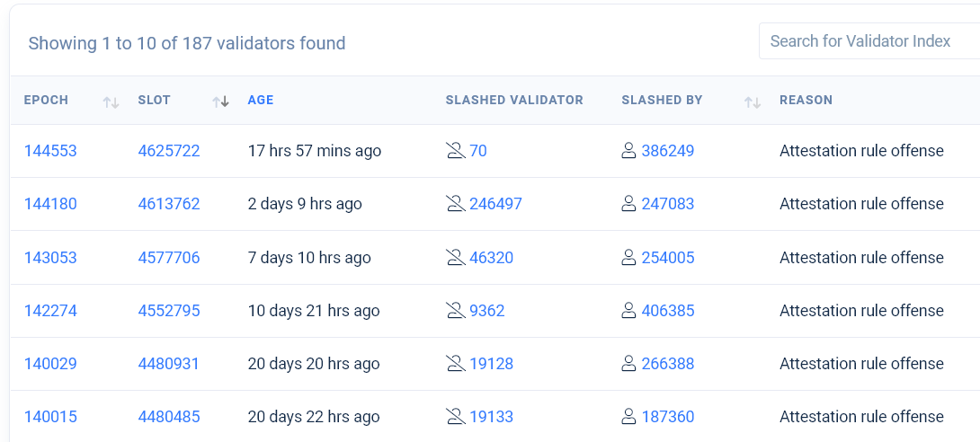Sort table by Slot column arrows

[x=220, y=102]
